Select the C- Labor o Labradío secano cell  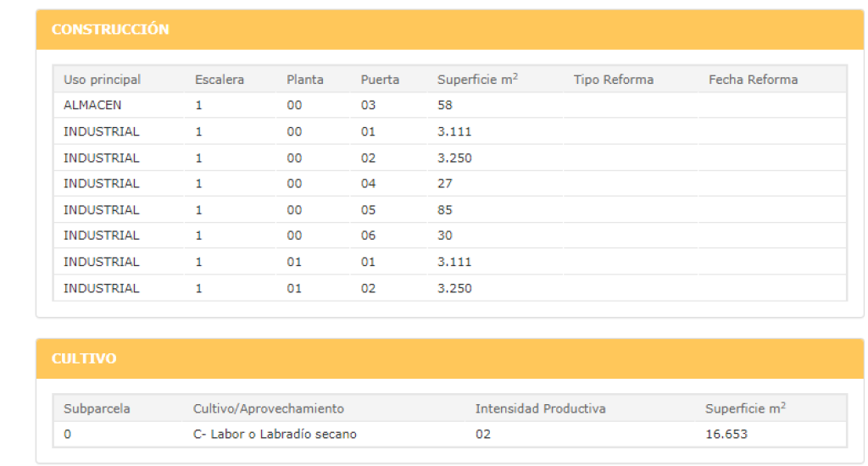275,435
